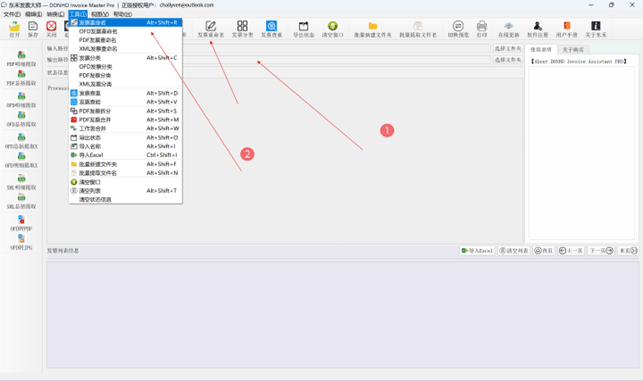Open the 视图 menu
The height and width of the screenshot is (381, 643).
pos(100,14)
